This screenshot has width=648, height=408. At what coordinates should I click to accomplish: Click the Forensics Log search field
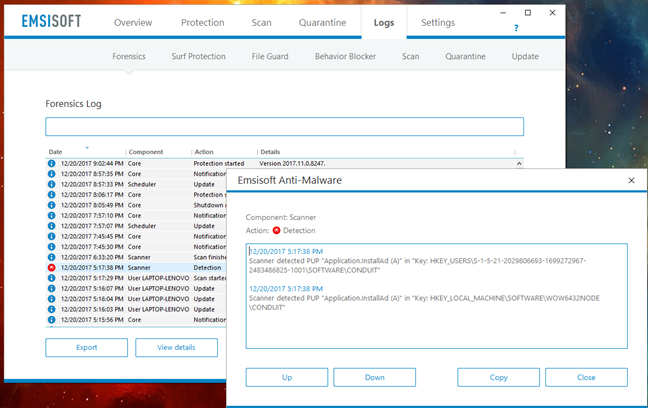point(284,126)
